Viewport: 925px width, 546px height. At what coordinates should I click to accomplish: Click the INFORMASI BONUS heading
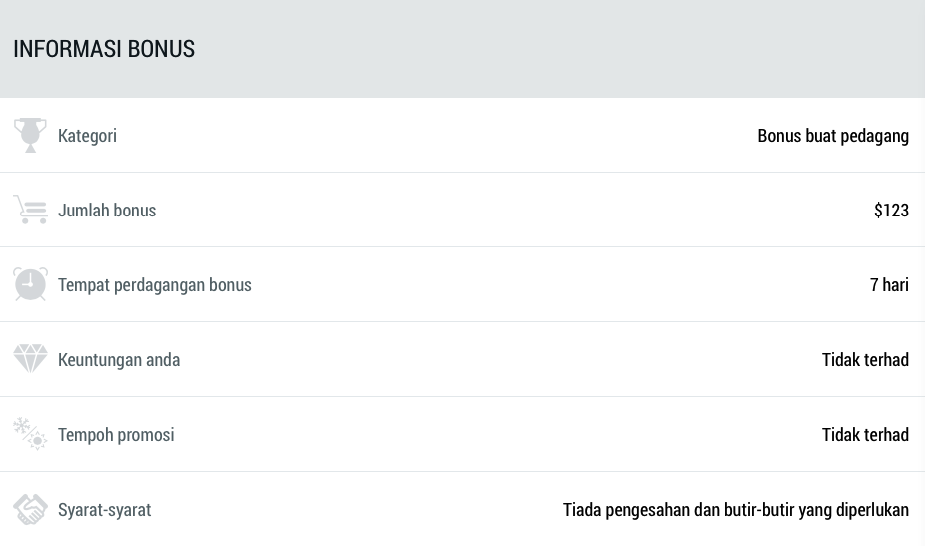pyautogui.click(x=104, y=48)
